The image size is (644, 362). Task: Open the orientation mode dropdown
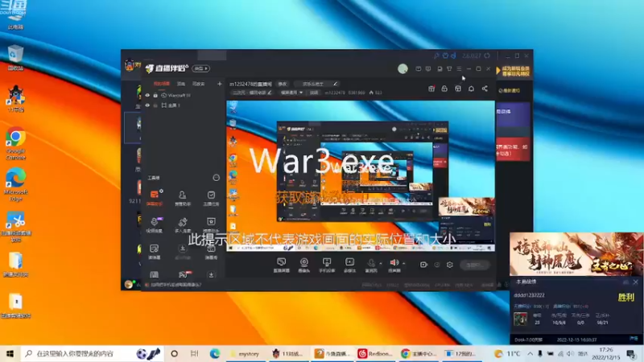tap(291, 93)
